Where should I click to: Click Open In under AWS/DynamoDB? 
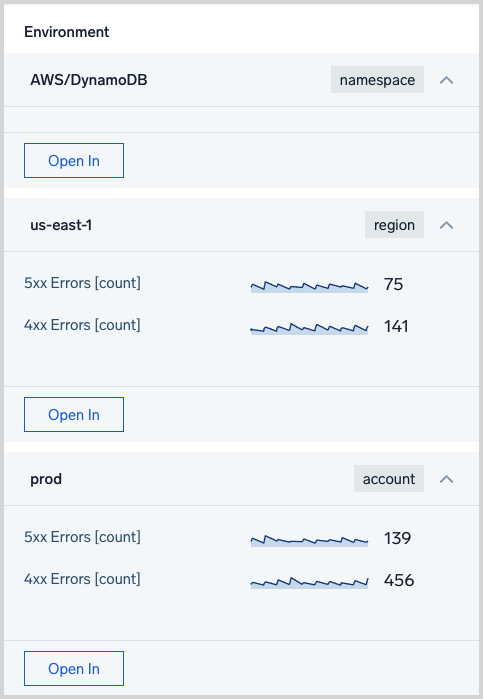(74, 160)
